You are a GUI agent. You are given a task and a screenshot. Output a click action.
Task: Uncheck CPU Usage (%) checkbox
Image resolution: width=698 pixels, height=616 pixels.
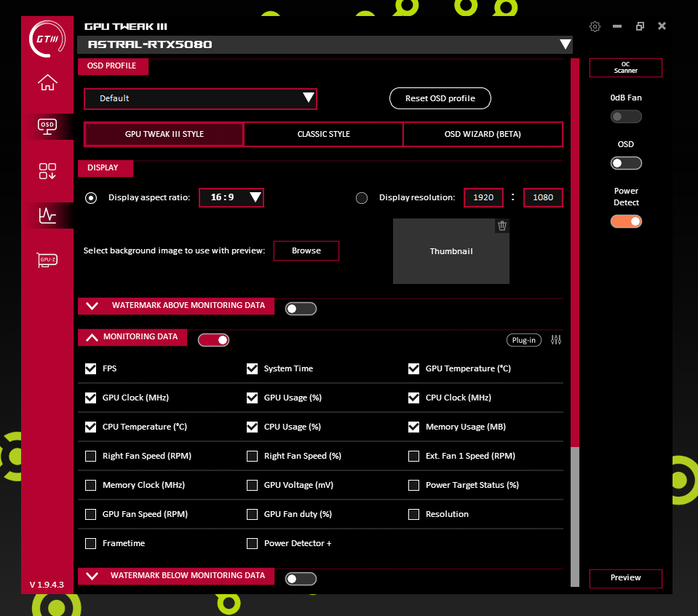(252, 427)
